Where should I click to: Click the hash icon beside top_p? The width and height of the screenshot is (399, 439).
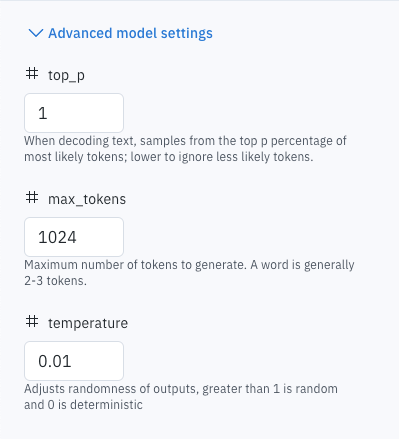click(32, 73)
